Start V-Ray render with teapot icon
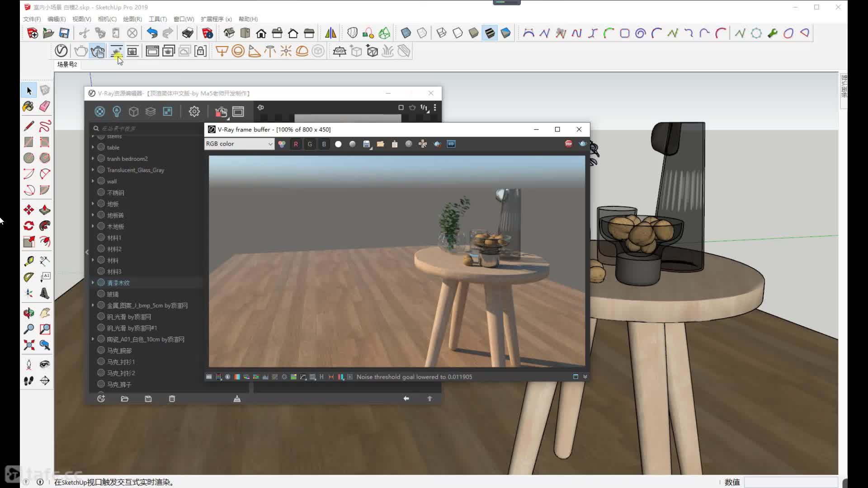The width and height of the screenshot is (868, 488). [x=80, y=51]
